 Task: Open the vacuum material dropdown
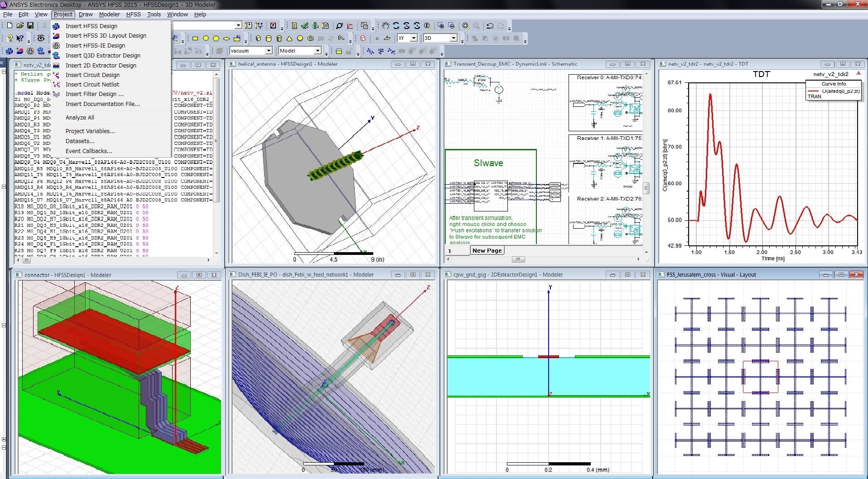click(268, 51)
